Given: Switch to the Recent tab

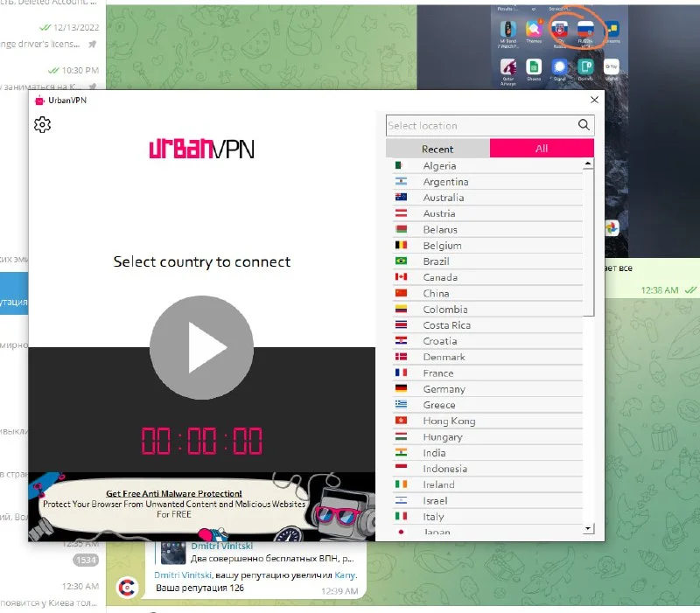Looking at the screenshot, I should (437, 149).
